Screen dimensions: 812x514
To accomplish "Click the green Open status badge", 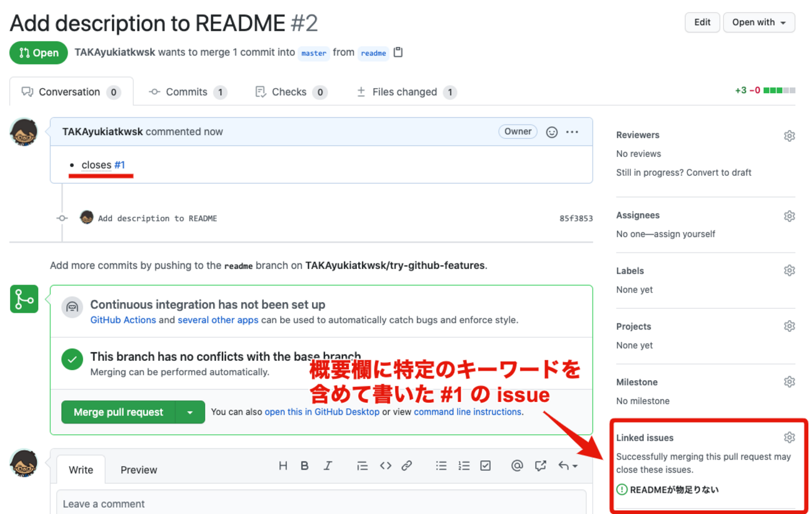I will tap(38, 53).
